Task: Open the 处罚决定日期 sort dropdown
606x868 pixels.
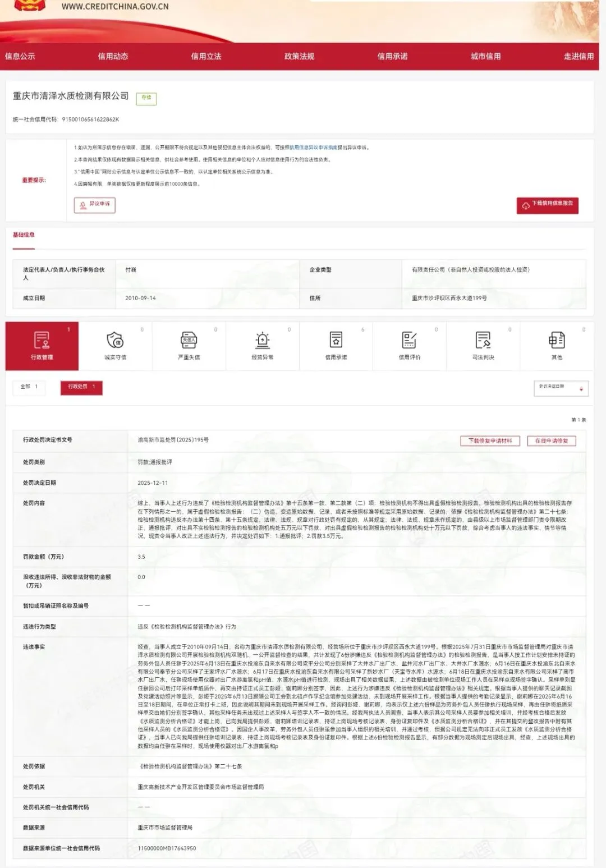Action: click(561, 388)
